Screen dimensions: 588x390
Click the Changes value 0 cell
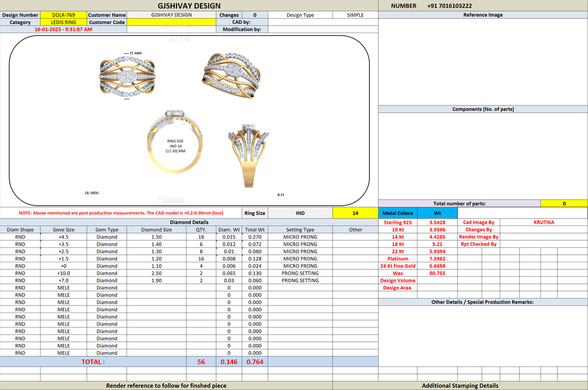click(254, 15)
